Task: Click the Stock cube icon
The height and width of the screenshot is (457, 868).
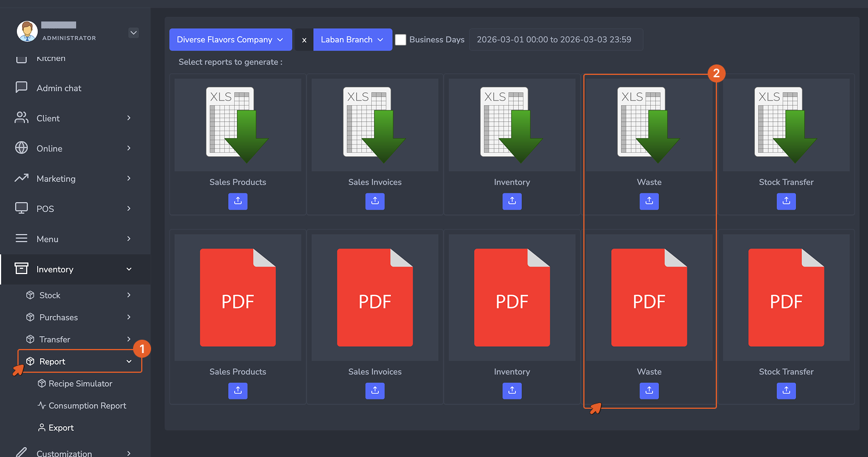Action: pyautogui.click(x=30, y=295)
